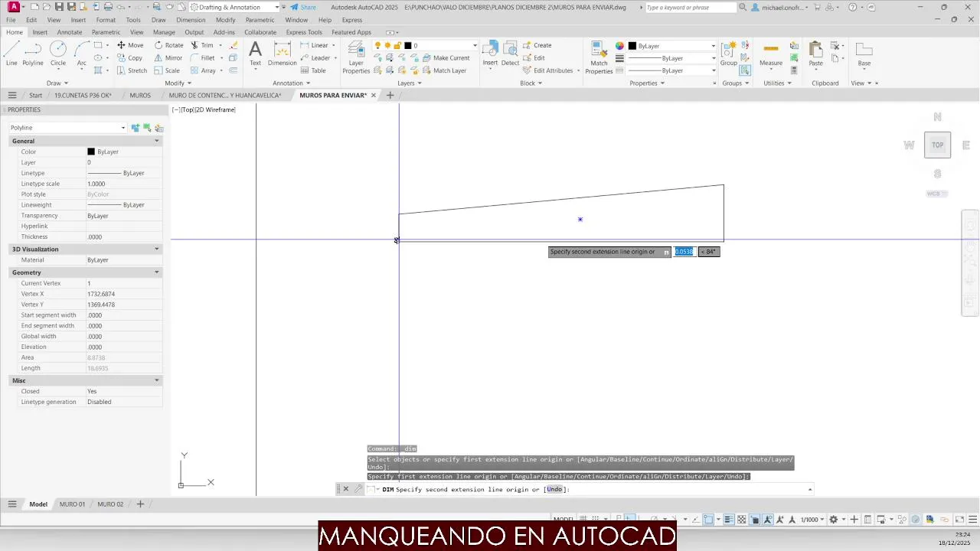This screenshot has width=980, height=551.
Task: Insert multiline Text annotation
Action: (255, 54)
